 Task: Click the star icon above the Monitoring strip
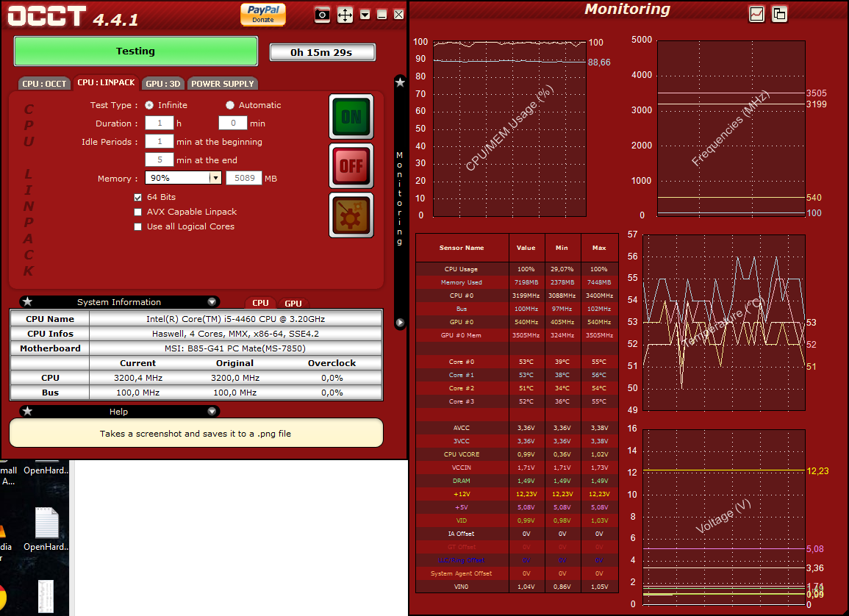tap(400, 82)
